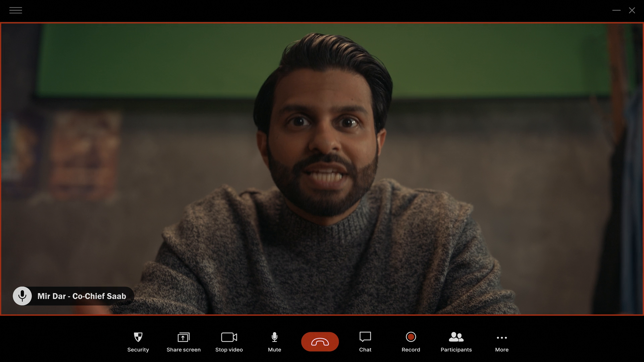Click the Chat text label

tap(365, 350)
